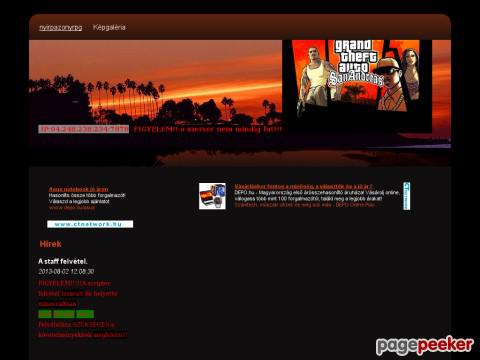Click the pagepeeker watermark logo
The image size is (480, 360).
pyautogui.click(x=425, y=346)
